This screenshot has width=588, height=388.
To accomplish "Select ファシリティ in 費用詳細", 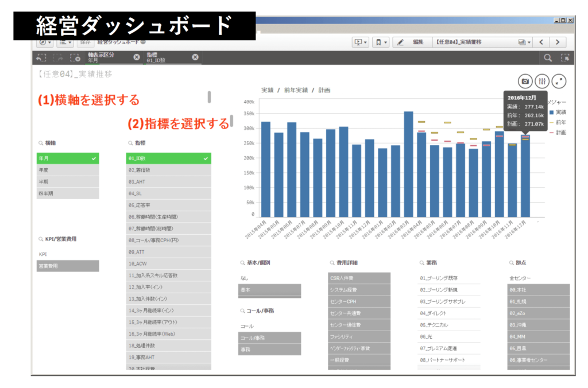I will [x=359, y=337].
